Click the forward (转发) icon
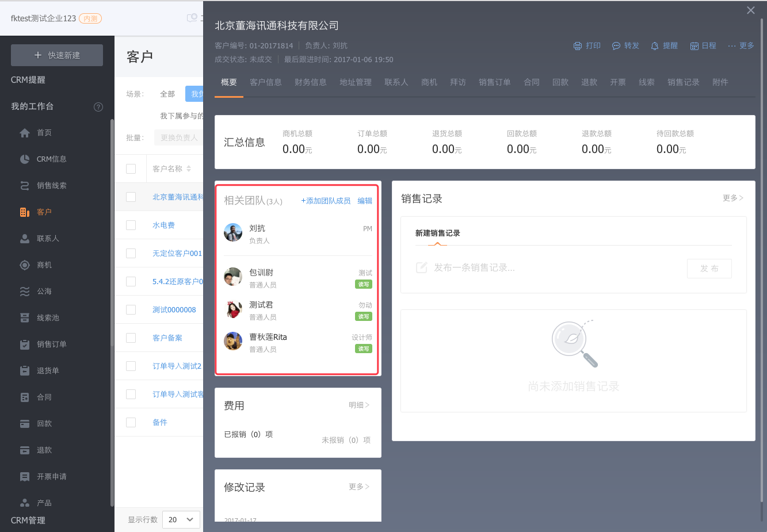The height and width of the screenshot is (532, 767). pos(616,46)
